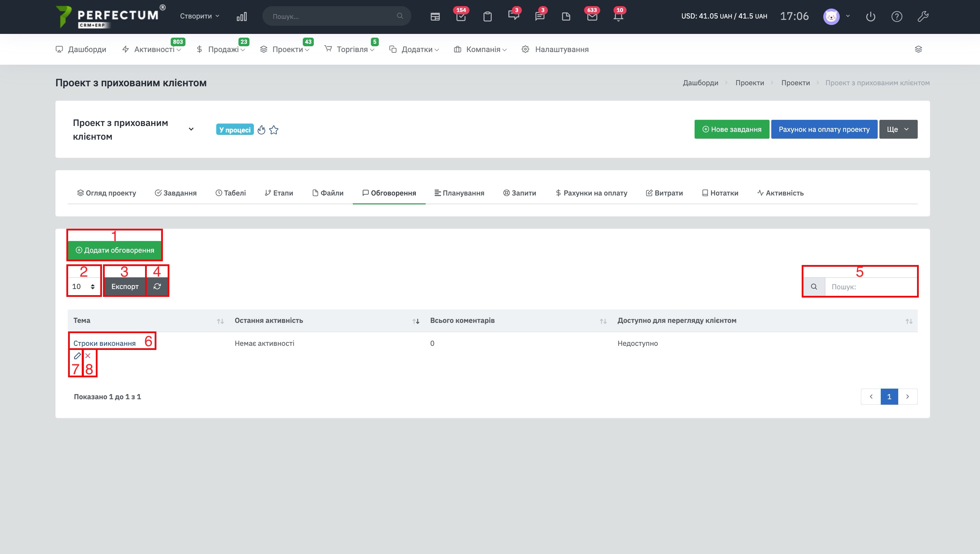Open the rows-per-page dropdown showing 10
Image resolution: width=980 pixels, height=554 pixels.
84,286
